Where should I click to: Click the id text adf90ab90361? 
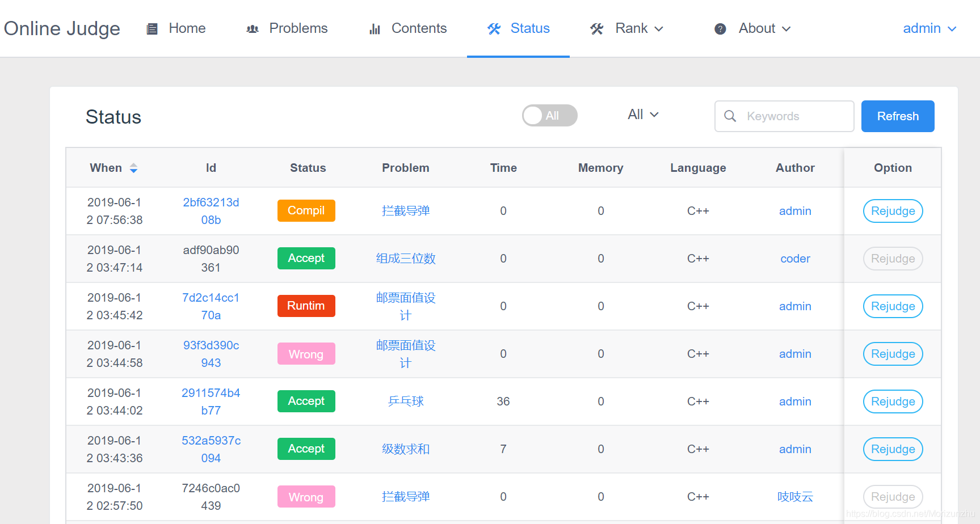tap(211, 259)
